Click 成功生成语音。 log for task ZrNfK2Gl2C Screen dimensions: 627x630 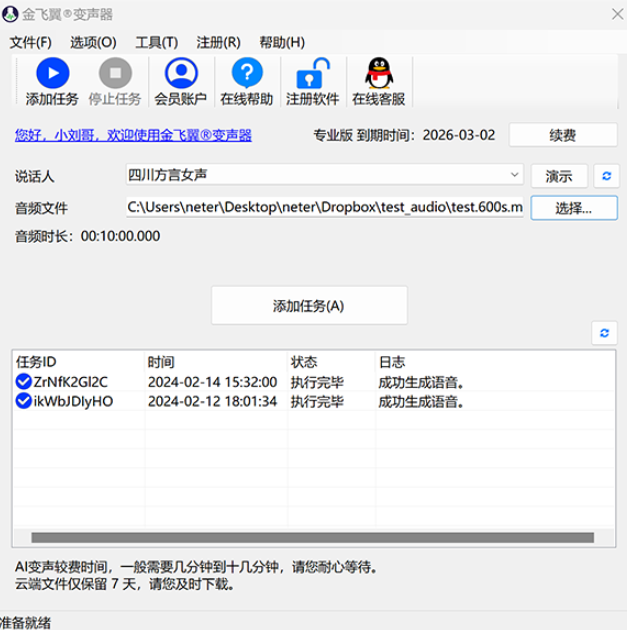421,382
